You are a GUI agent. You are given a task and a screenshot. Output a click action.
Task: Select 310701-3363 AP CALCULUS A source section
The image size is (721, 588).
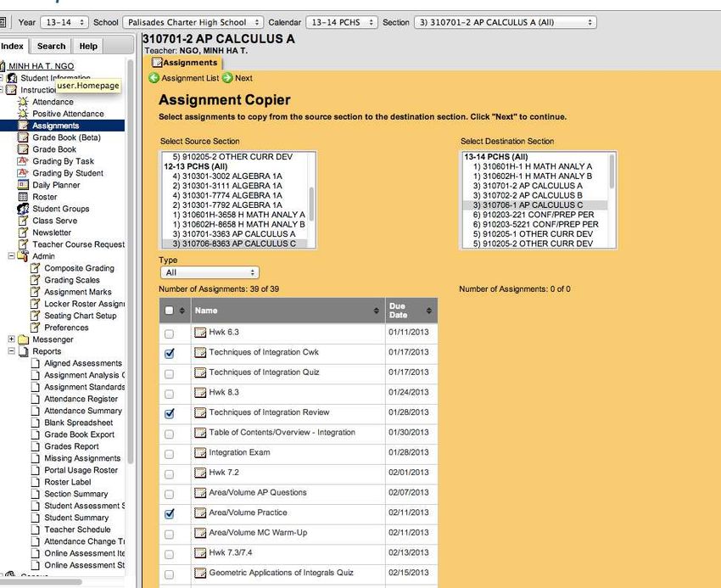(x=234, y=233)
